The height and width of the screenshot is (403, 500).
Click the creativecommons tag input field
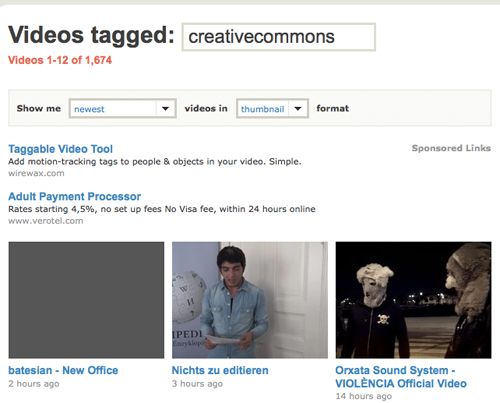[279, 37]
